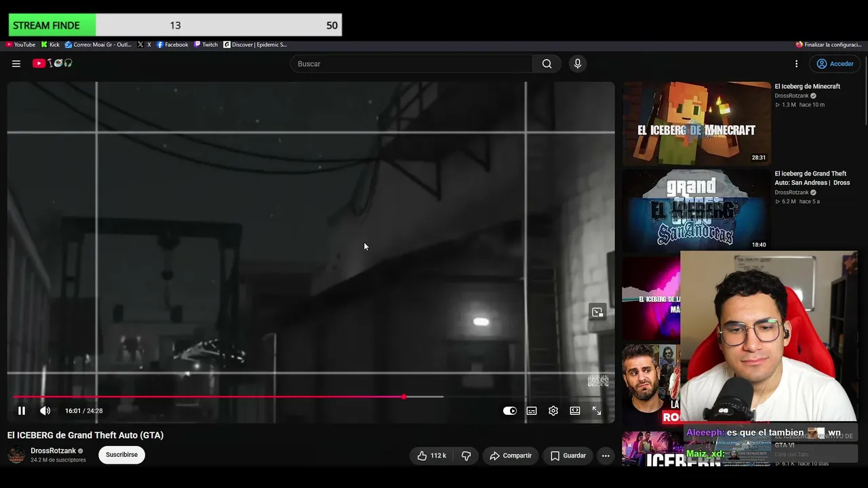Click the search magnifier button
Image resolution: width=868 pixels, height=488 pixels.
click(547, 64)
